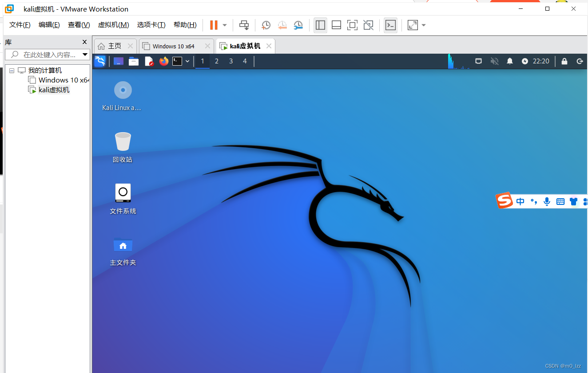The width and height of the screenshot is (588, 373).
Task: Switch to workspace 3
Action: pyautogui.click(x=231, y=61)
